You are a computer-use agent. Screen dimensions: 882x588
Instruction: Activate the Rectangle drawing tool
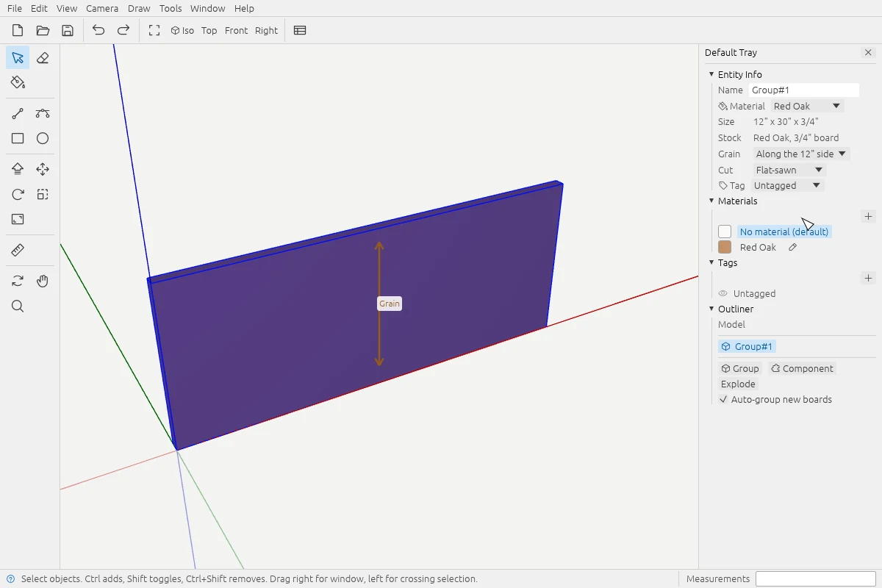click(18, 138)
